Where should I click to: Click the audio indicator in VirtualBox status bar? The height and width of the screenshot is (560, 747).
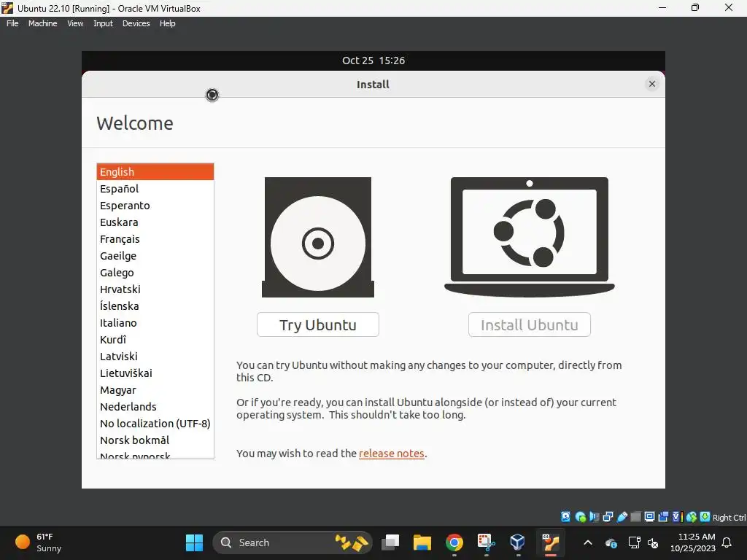click(x=594, y=517)
